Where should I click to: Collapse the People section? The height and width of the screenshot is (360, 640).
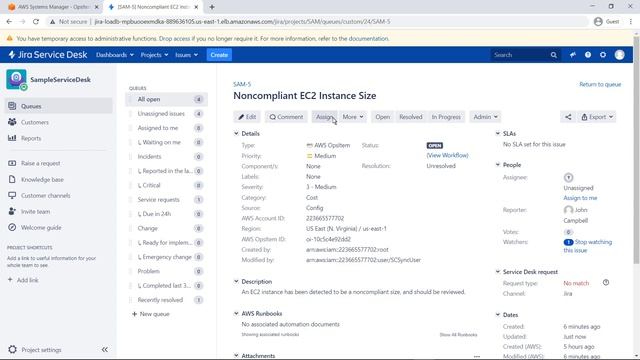click(x=498, y=164)
